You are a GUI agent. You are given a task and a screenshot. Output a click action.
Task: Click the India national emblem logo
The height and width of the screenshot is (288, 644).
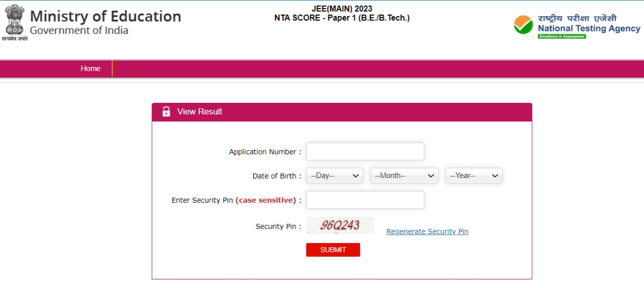[x=14, y=23]
